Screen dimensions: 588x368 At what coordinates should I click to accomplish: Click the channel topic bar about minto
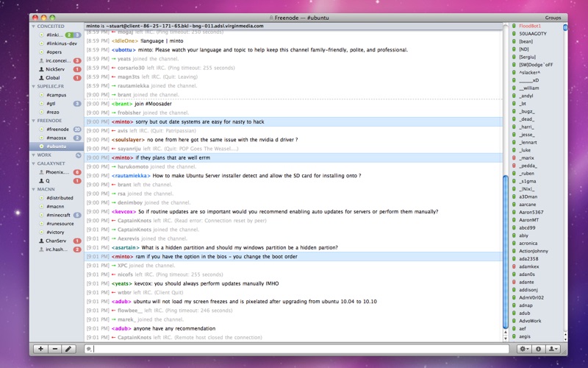293,26
